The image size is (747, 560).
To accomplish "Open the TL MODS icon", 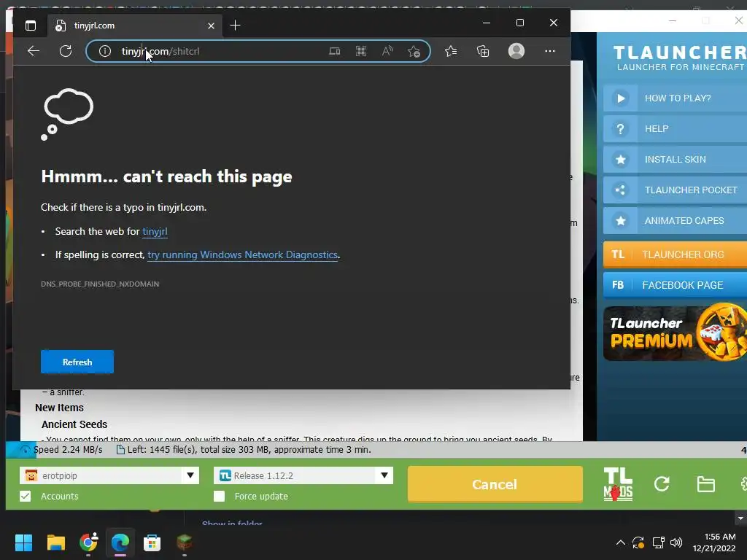I will click(618, 484).
